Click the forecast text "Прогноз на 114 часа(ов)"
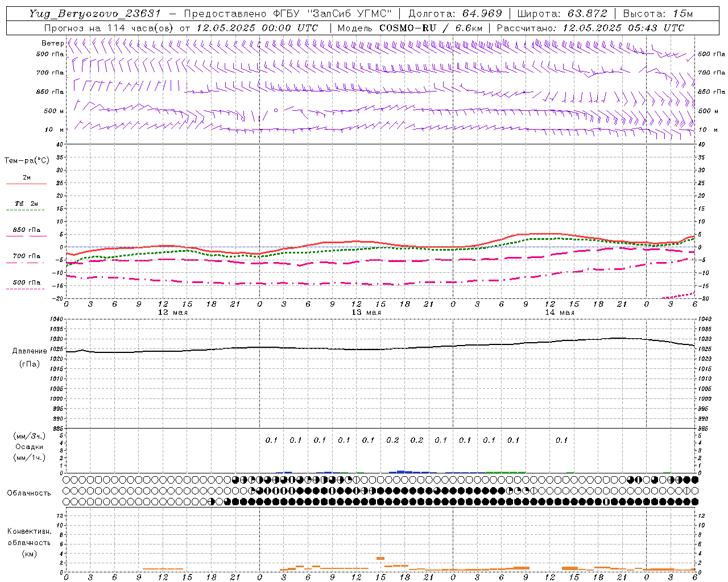 pos(109,28)
